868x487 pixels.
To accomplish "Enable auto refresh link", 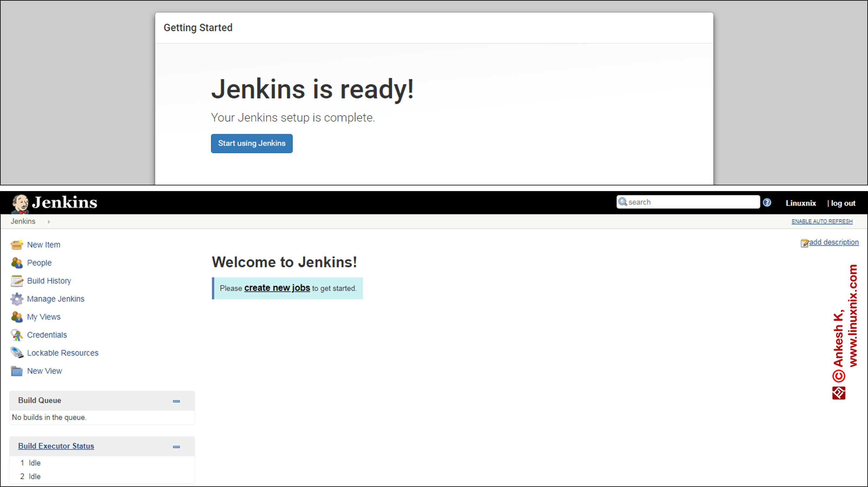I will point(822,221).
